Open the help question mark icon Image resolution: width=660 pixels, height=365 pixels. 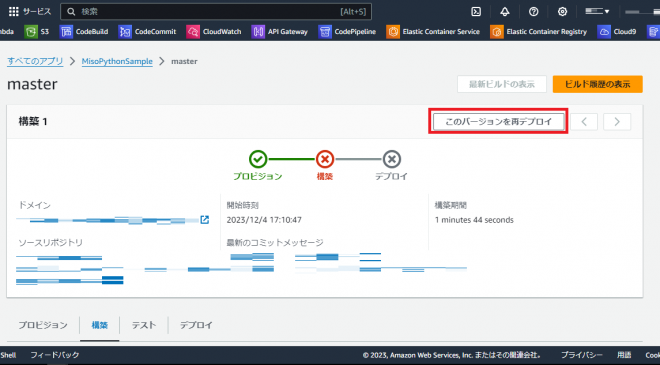tap(533, 12)
